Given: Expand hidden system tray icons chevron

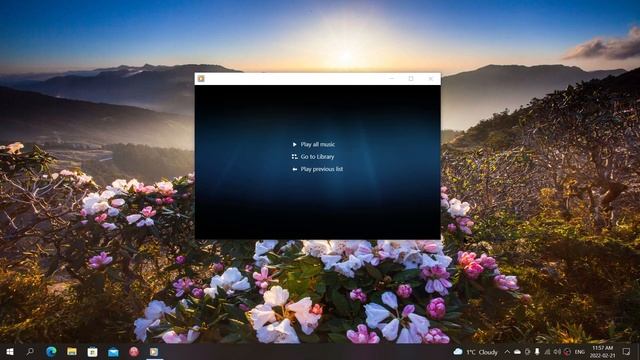Looking at the screenshot, I should (507, 352).
